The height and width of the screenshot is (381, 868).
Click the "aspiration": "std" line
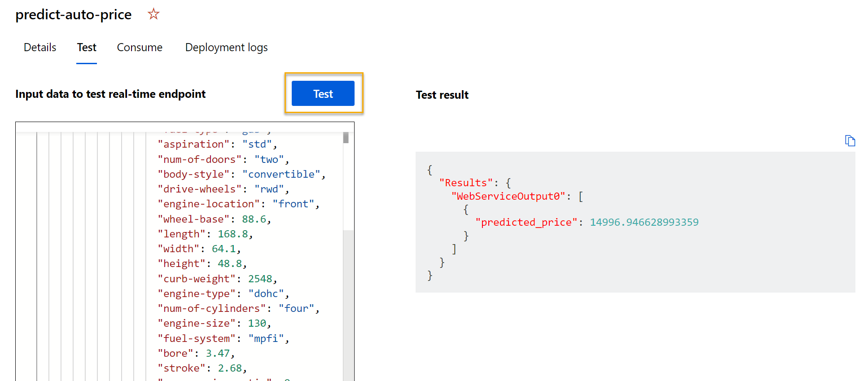point(217,144)
